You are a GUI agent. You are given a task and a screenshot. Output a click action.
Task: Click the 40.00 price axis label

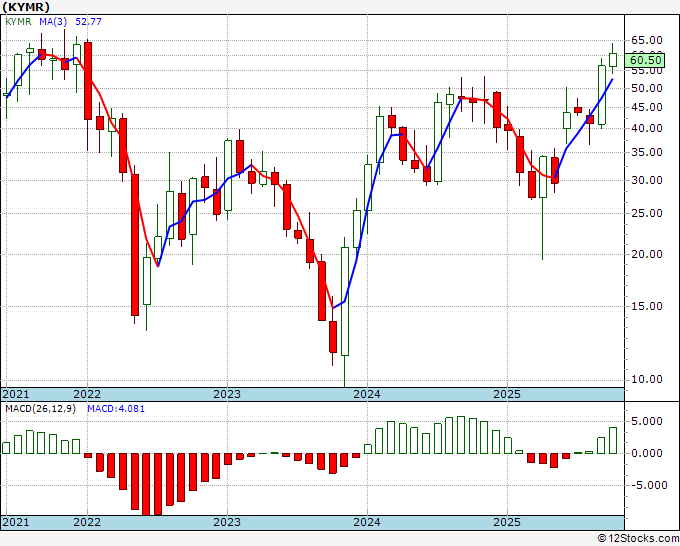click(x=646, y=128)
